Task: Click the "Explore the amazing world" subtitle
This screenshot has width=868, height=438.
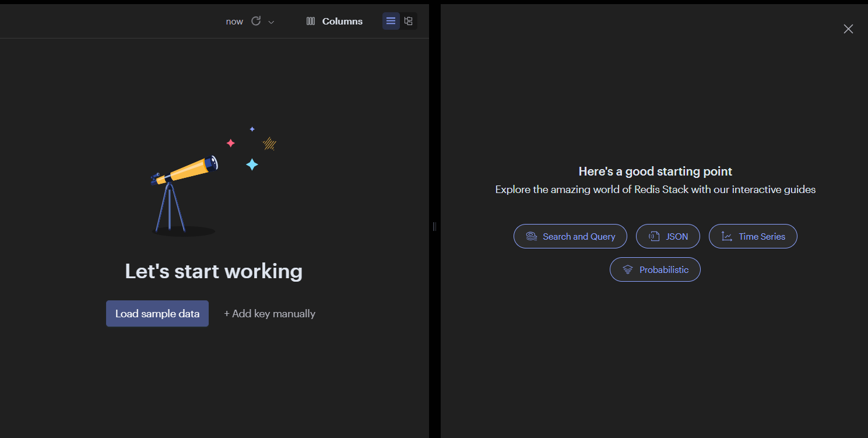Action: pos(655,190)
